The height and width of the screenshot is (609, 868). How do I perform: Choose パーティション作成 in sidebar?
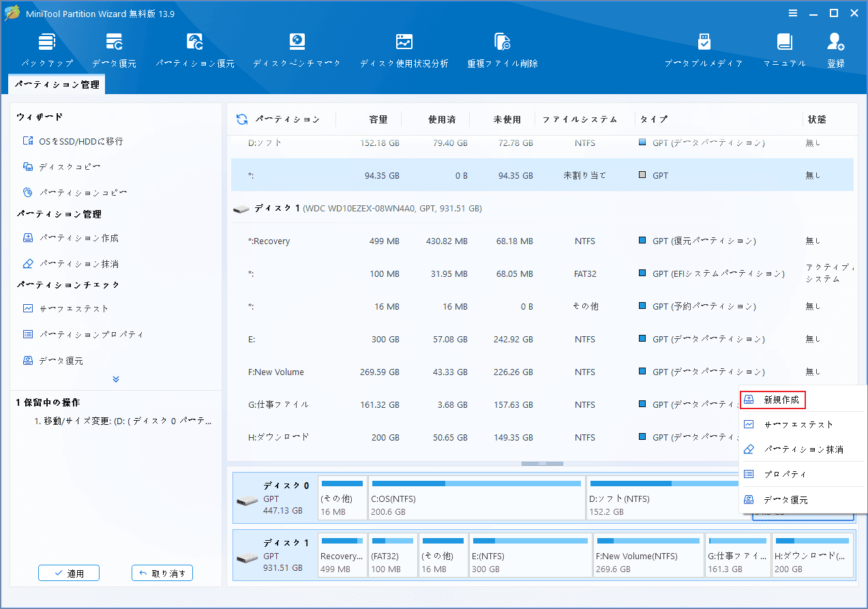[70, 238]
